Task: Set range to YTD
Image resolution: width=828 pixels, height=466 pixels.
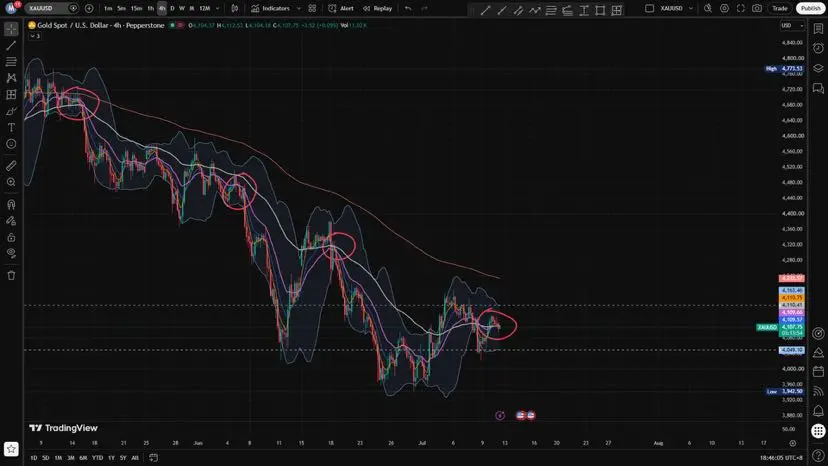Action: point(98,458)
